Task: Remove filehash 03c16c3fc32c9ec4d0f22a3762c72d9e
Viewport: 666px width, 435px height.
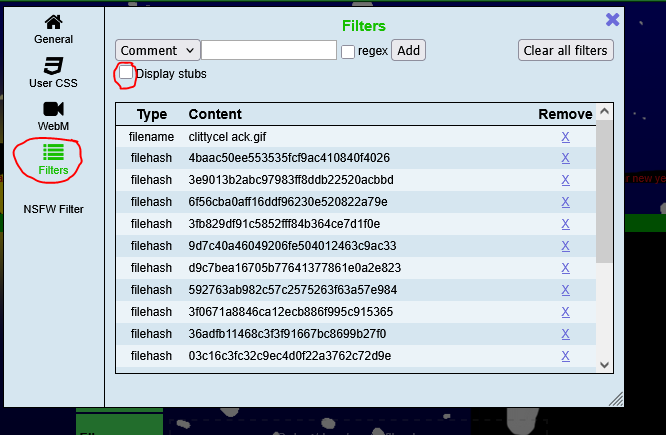Action: coord(565,356)
